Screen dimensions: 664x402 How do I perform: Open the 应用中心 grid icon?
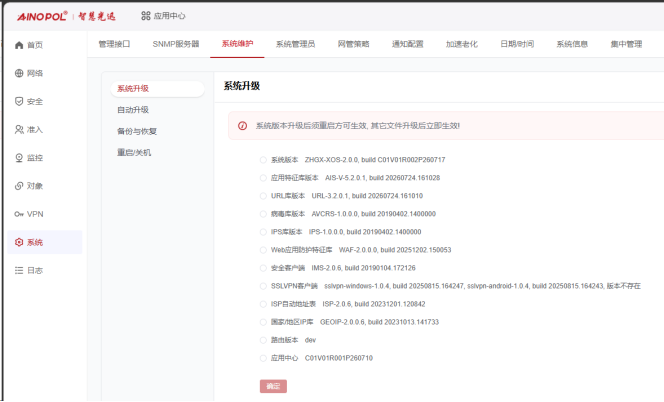[x=146, y=16]
